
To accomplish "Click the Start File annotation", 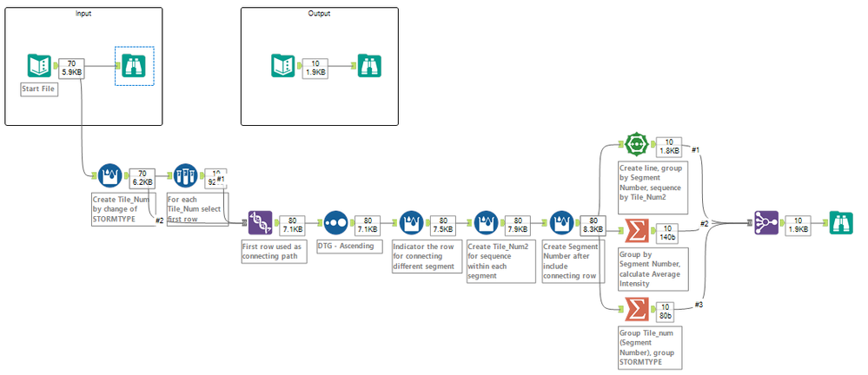I will pos(39,89).
